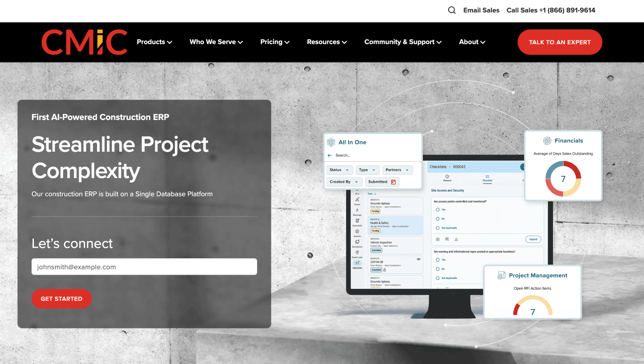Expand the Community & Support menu

(403, 42)
